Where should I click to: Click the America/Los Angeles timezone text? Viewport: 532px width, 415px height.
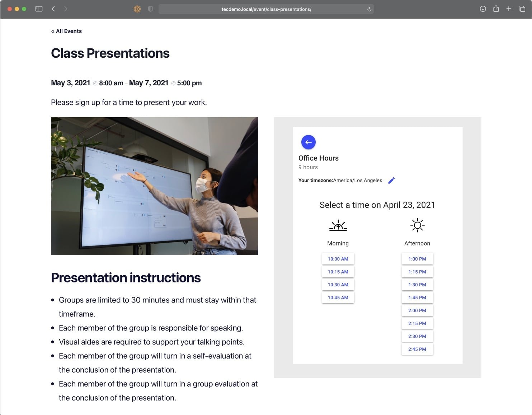point(358,180)
